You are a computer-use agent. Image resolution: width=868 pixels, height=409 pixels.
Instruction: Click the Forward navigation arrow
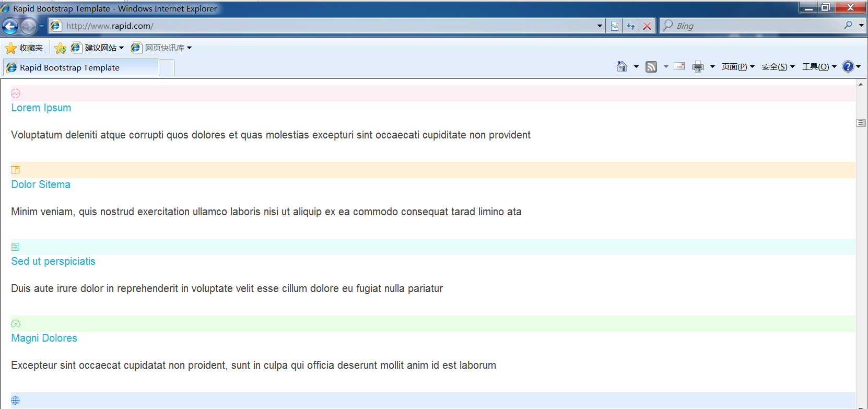coord(28,26)
